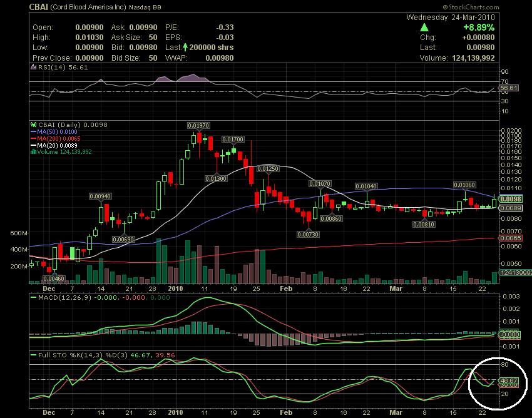Click the 0.01970 peak price label
Viewport: 532px width, 418px height.
198,126
